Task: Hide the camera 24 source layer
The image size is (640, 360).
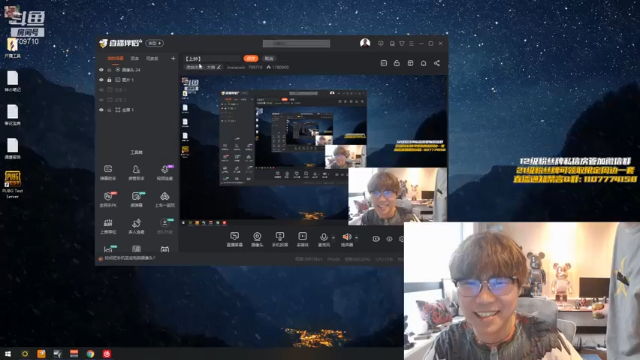Action: [x=101, y=70]
